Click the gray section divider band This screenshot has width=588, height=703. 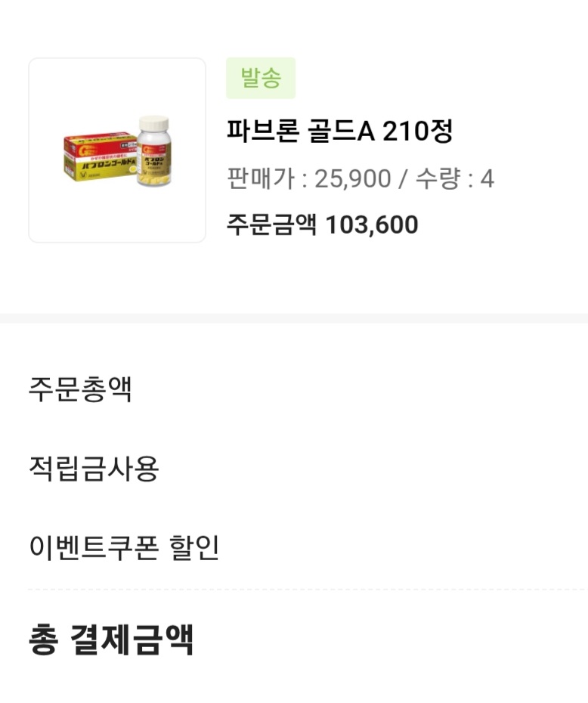tap(294, 318)
